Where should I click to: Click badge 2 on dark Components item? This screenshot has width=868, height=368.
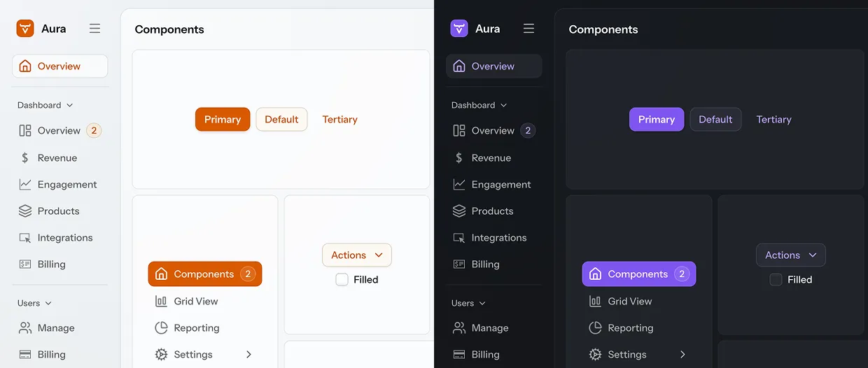[682, 274]
